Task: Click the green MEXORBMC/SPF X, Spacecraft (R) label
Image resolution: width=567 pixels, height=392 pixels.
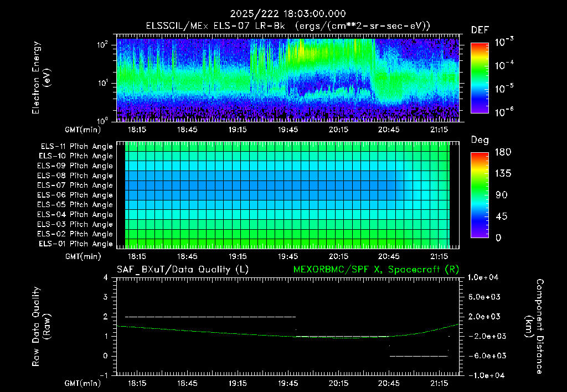Action: click(x=376, y=270)
